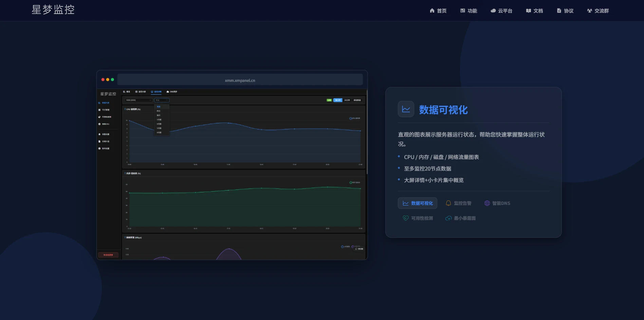644x320 pixels.
Task: Click the bell icon for 告警设置 in sidebar
Action: tap(99, 135)
